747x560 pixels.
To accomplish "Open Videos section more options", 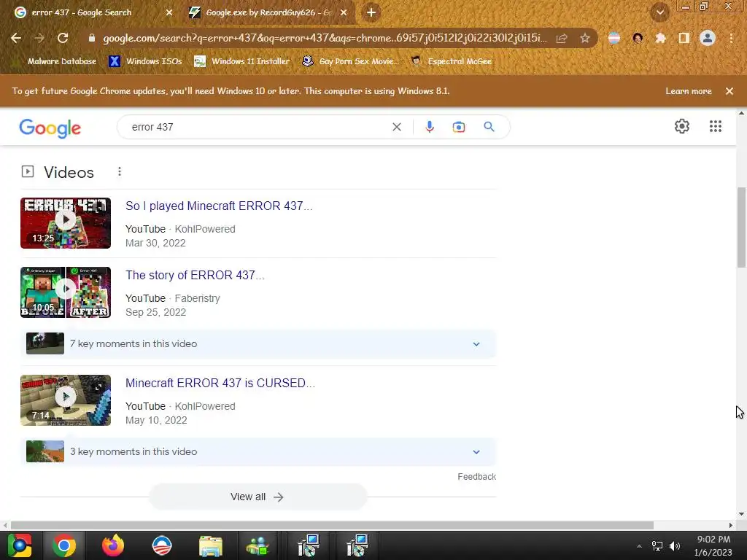I will click(120, 171).
